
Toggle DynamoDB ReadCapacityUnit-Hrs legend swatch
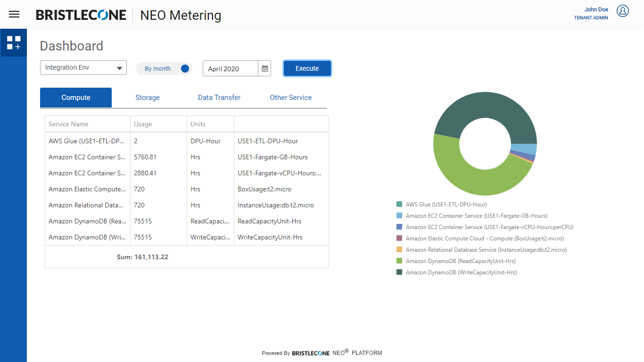tap(399, 261)
